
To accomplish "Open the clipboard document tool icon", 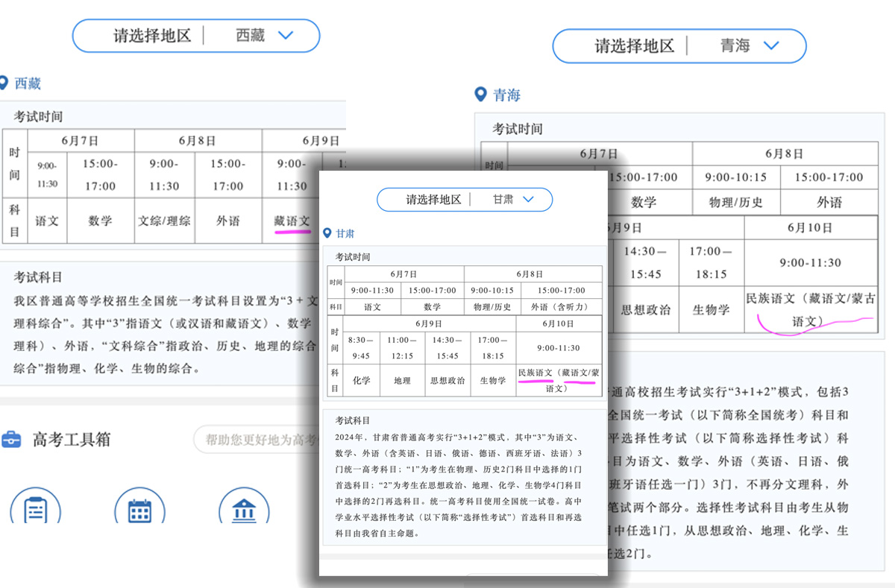I will click(35, 510).
